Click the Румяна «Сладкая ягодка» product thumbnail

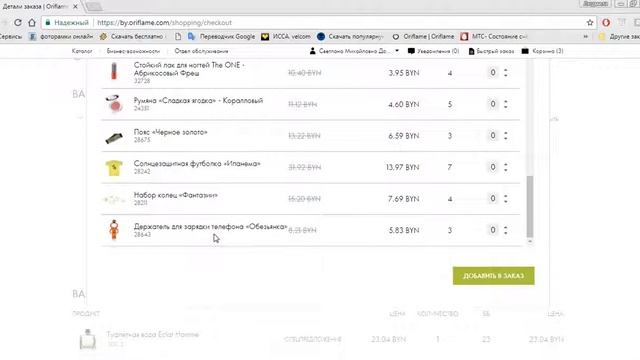pos(114,104)
